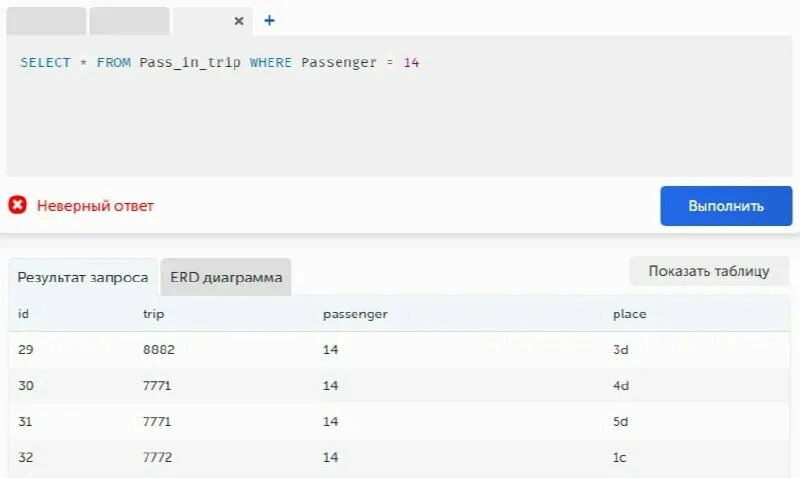Add a new query tab
800x478 pixels.
click(x=269, y=20)
